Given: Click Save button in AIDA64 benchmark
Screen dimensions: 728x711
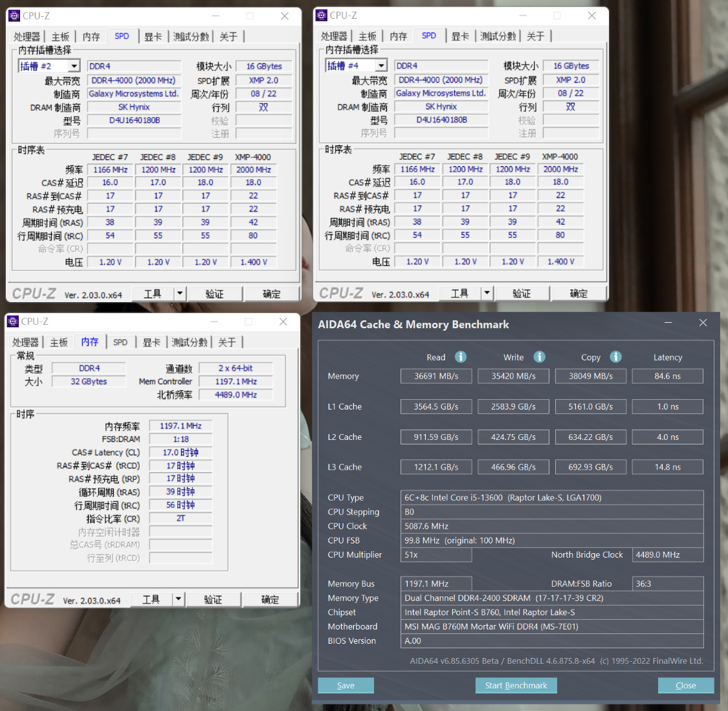Looking at the screenshot, I should (x=346, y=686).
